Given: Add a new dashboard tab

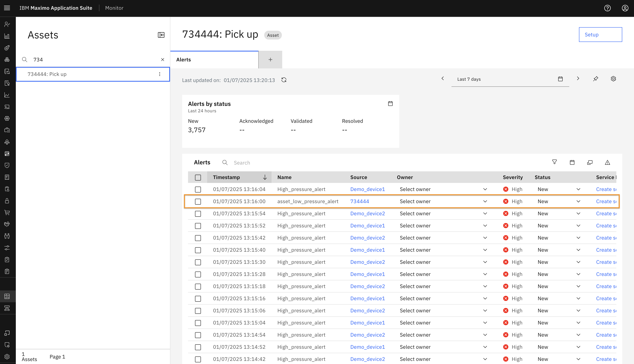Looking at the screenshot, I should coord(270,60).
